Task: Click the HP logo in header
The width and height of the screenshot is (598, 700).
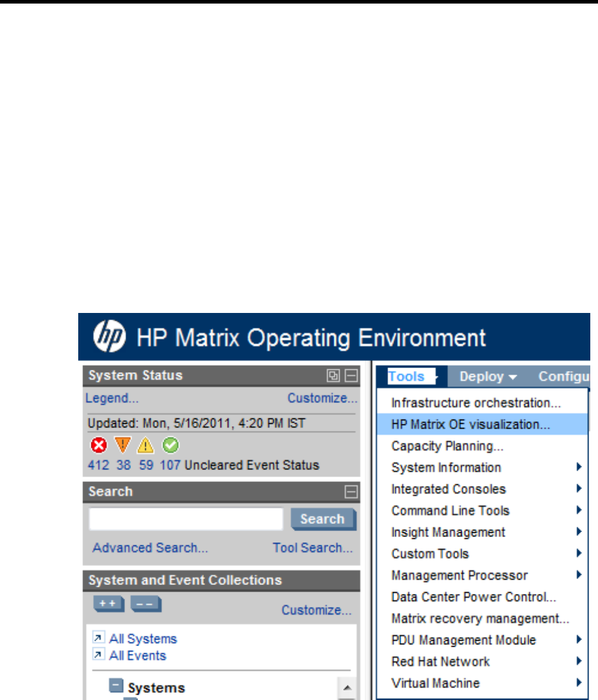Action: [109, 335]
